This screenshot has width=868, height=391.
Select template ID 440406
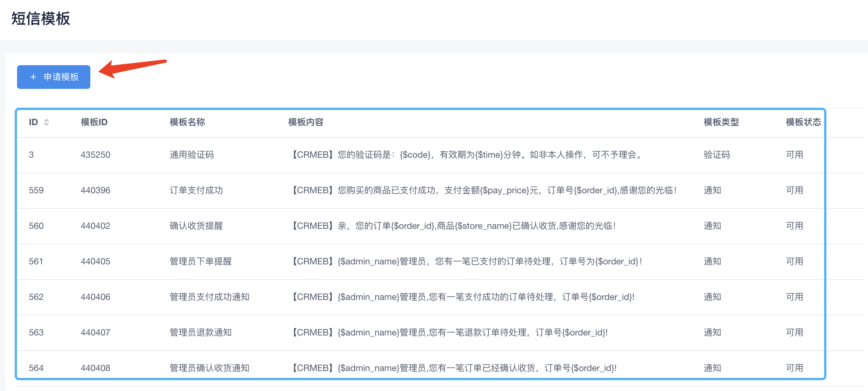coord(96,297)
